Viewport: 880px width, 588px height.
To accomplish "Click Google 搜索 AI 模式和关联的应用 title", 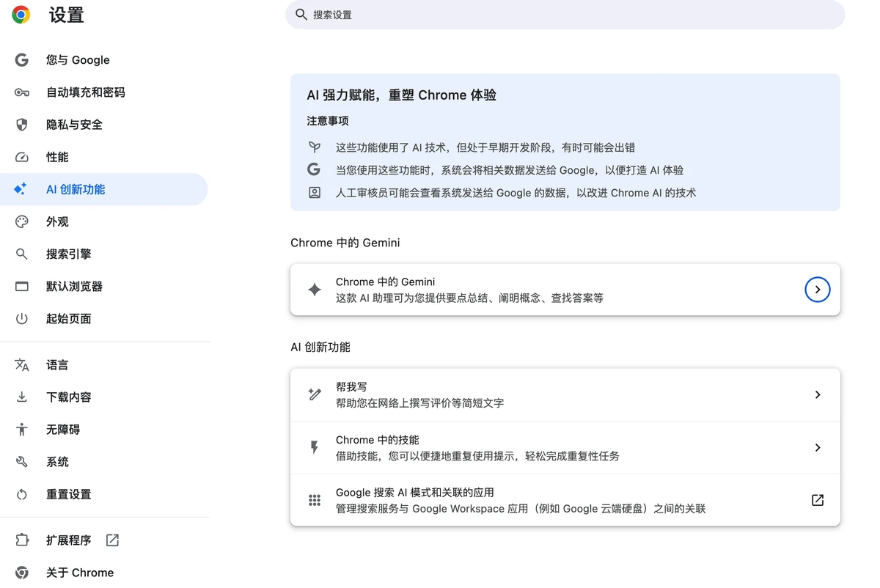I will tap(415, 493).
